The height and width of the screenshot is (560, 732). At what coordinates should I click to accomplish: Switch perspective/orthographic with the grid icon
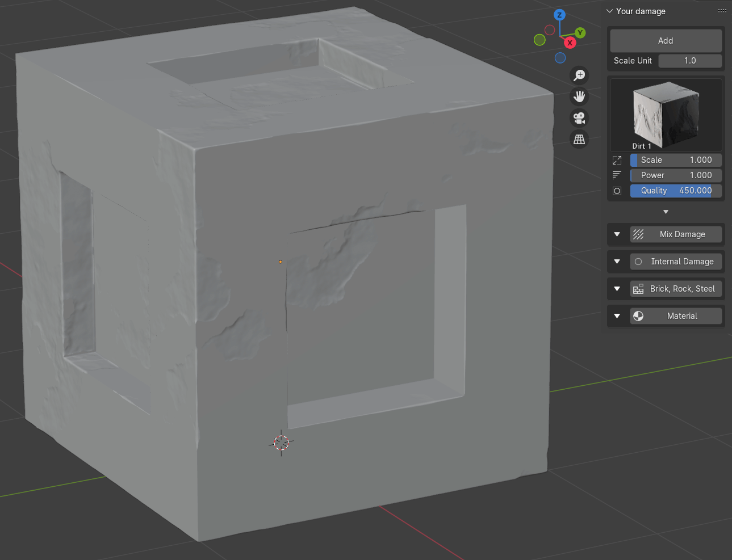click(x=579, y=139)
